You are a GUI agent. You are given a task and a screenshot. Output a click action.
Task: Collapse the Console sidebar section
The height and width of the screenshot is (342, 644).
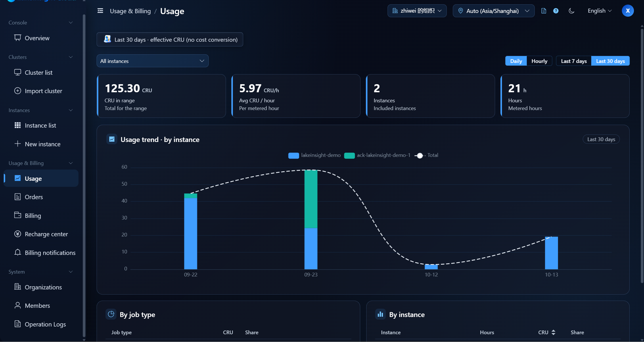(71, 23)
